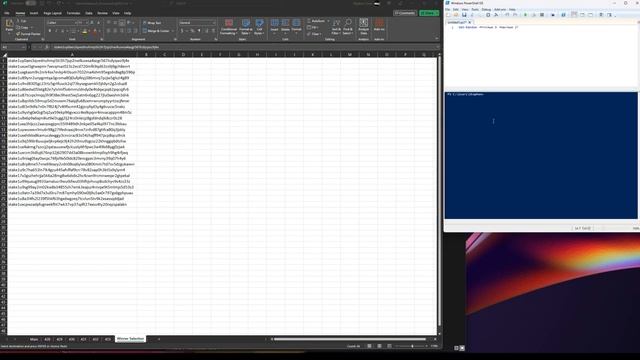Switch to Page Layout view in status bar

[379, 346]
